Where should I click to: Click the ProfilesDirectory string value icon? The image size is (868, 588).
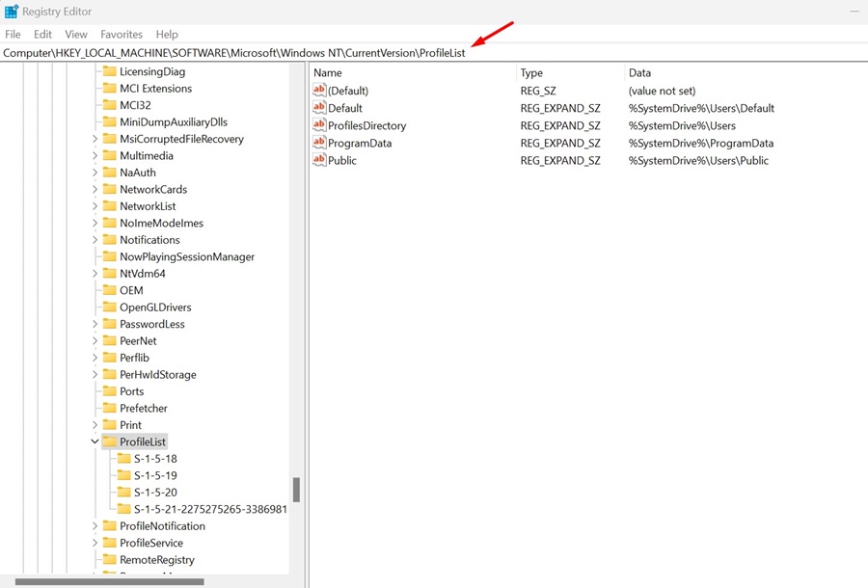tap(319, 125)
